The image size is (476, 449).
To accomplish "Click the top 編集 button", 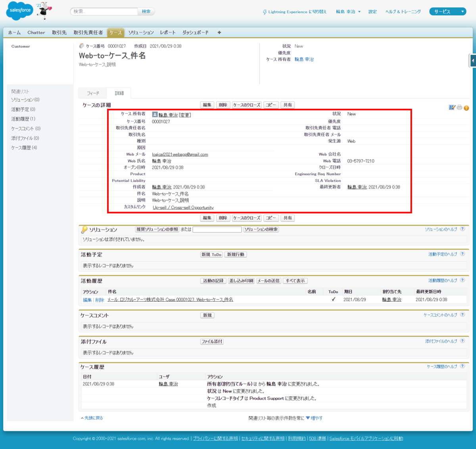I will [207, 105].
